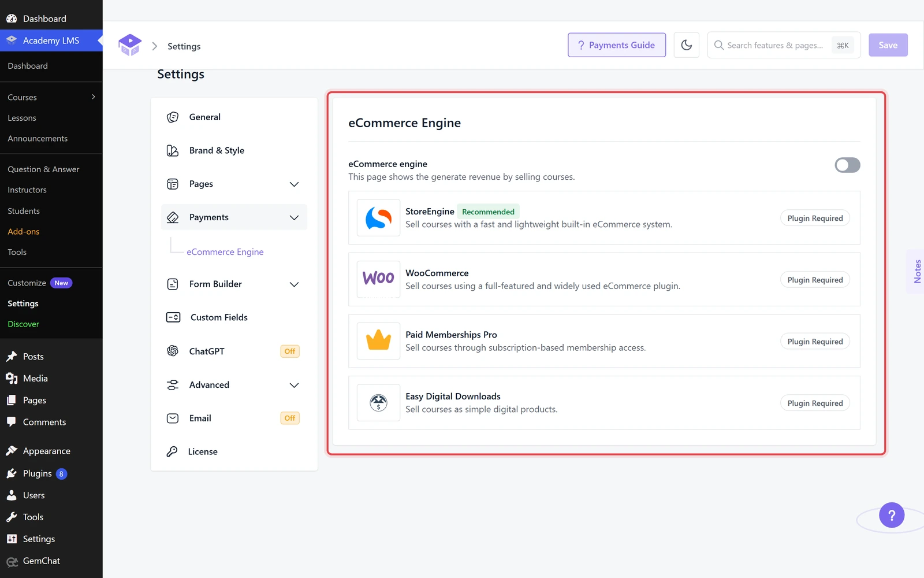The height and width of the screenshot is (578, 924).
Task: Open the Notes side tab
Action: point(916,272)
